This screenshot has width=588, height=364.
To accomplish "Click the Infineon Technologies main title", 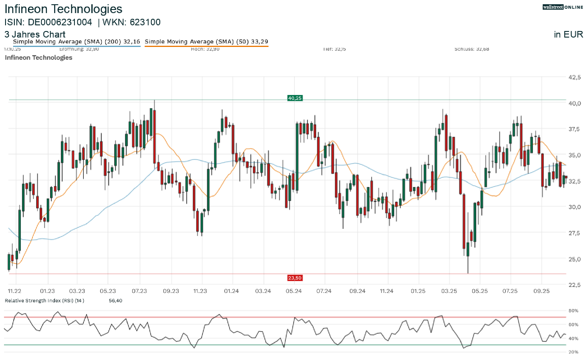I will tap(63, 9).
